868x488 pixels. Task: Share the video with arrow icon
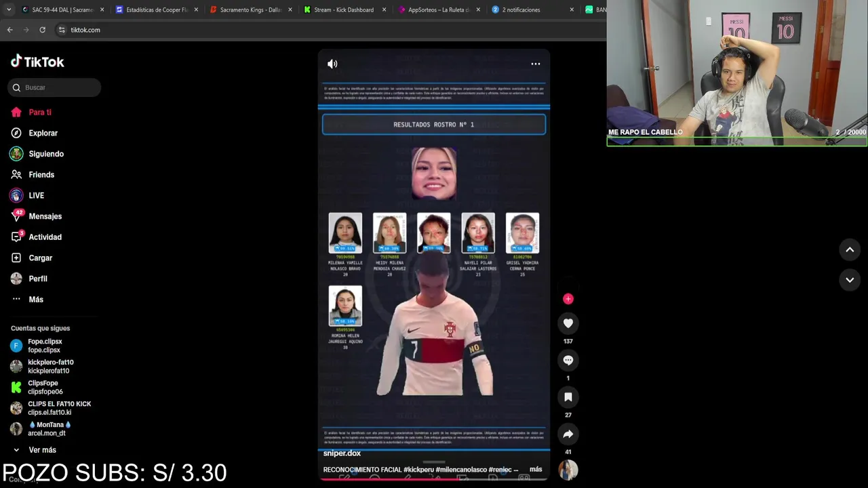(568, 434)
